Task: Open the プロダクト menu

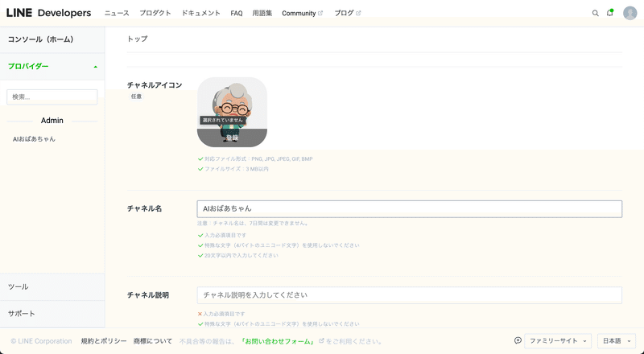Action: [155, 13]
